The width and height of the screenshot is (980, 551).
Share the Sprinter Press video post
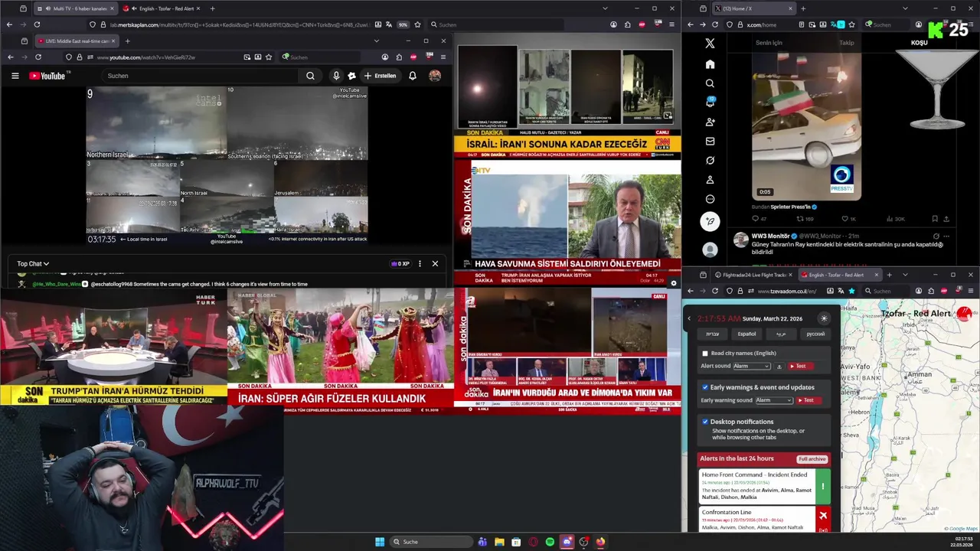946,219
